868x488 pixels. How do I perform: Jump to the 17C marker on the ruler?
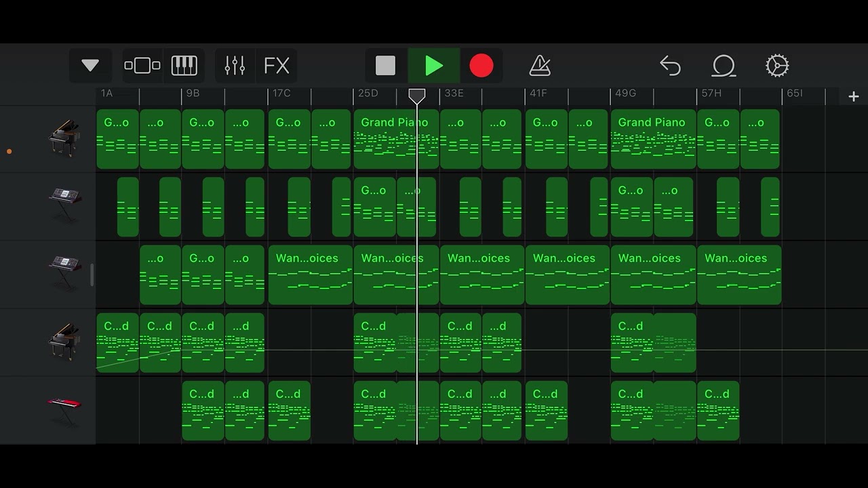point(281,93)
